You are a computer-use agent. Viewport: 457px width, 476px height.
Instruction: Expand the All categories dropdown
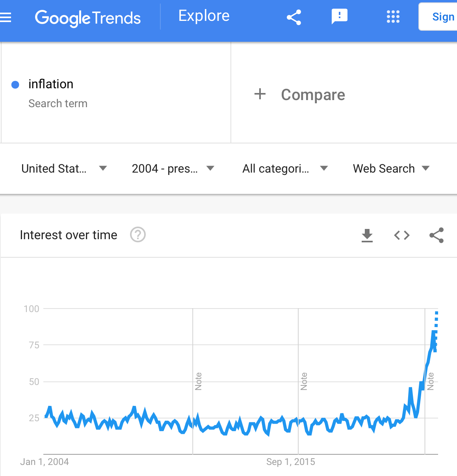285,168
